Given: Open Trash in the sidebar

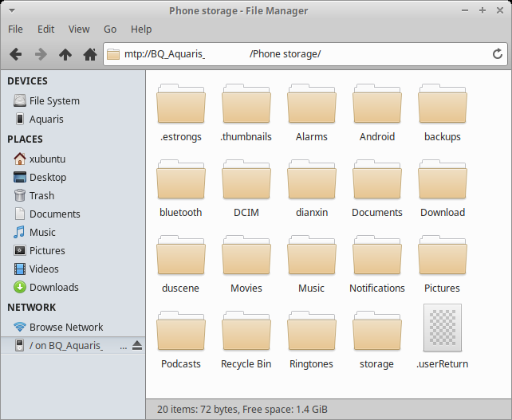Looking at the screenshot, I should [41, 195].
